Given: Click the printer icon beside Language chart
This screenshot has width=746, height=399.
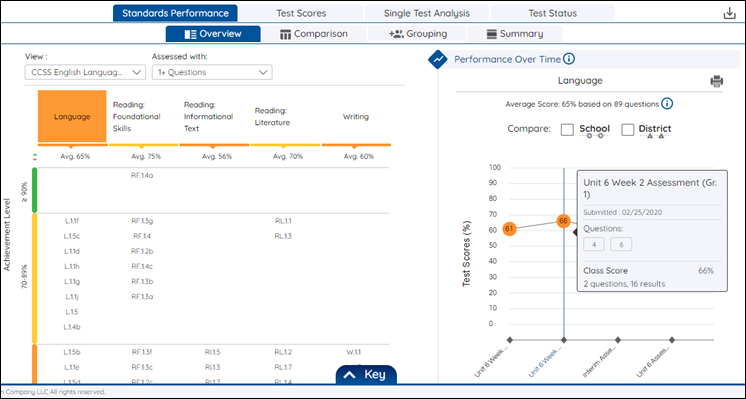Looking at the screenshot, I should (717, 81).
